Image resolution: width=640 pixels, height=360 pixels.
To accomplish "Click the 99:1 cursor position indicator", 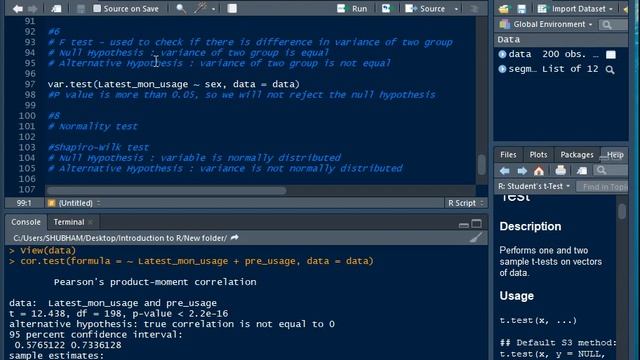I will pyautogui.click(x=24, y=203).
